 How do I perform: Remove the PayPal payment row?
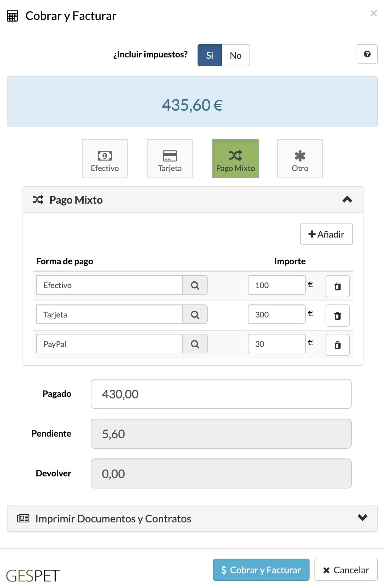(337, 345)
